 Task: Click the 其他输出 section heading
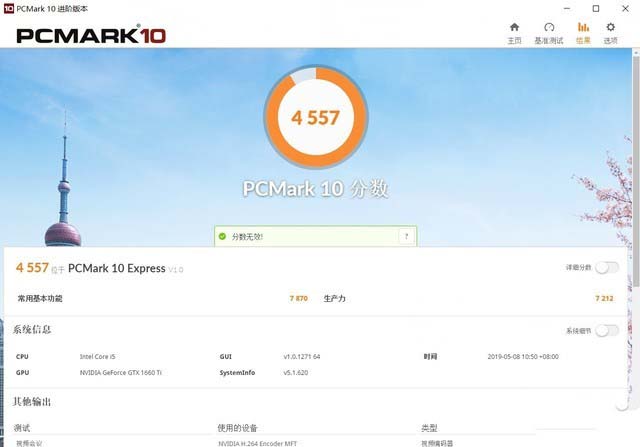coord(32,402)
